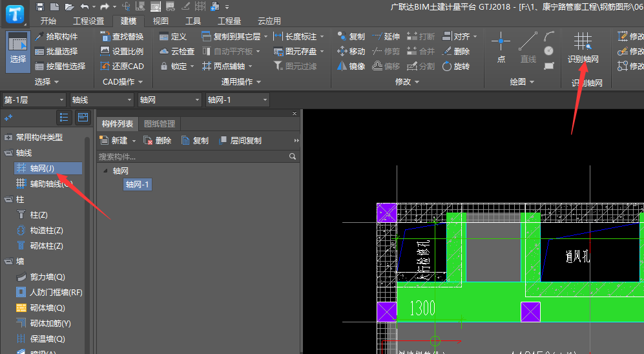The image size is (644, 354).
Task: Select the 旋转 rotate tool
Action: (x=456, y=66)
